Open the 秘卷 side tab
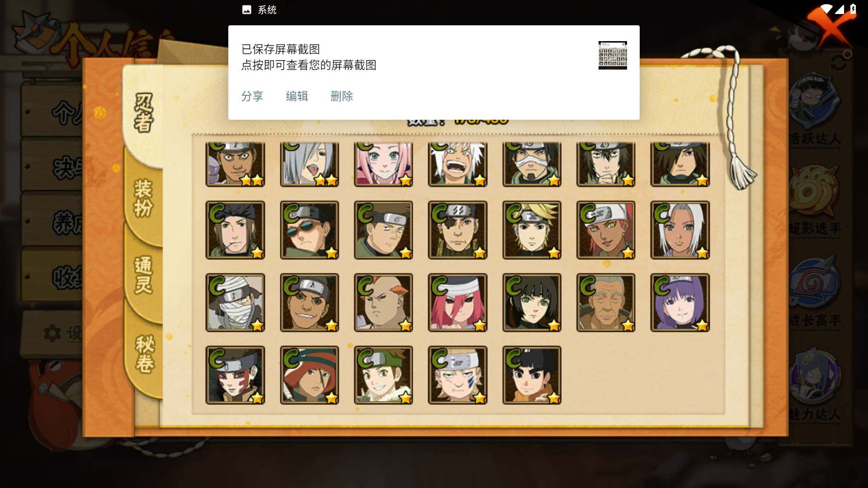The height and width of the screenshot is (488, 868). [x=144, y=354]
